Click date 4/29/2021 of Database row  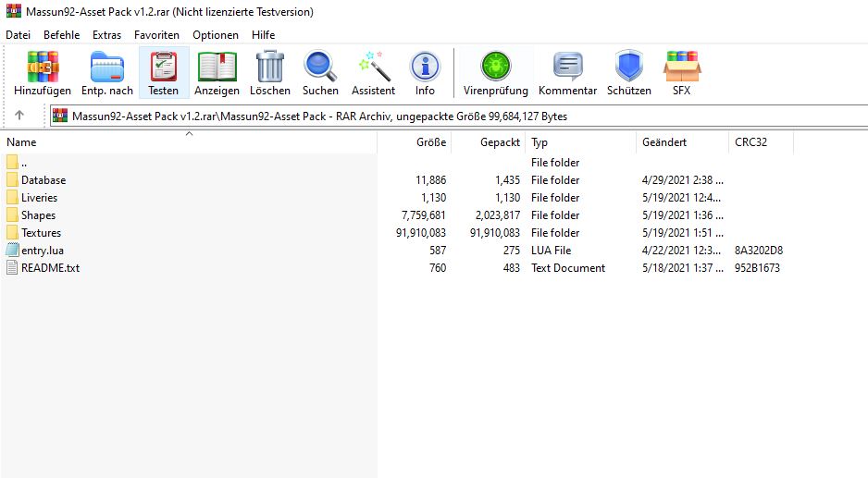(683, 179)
